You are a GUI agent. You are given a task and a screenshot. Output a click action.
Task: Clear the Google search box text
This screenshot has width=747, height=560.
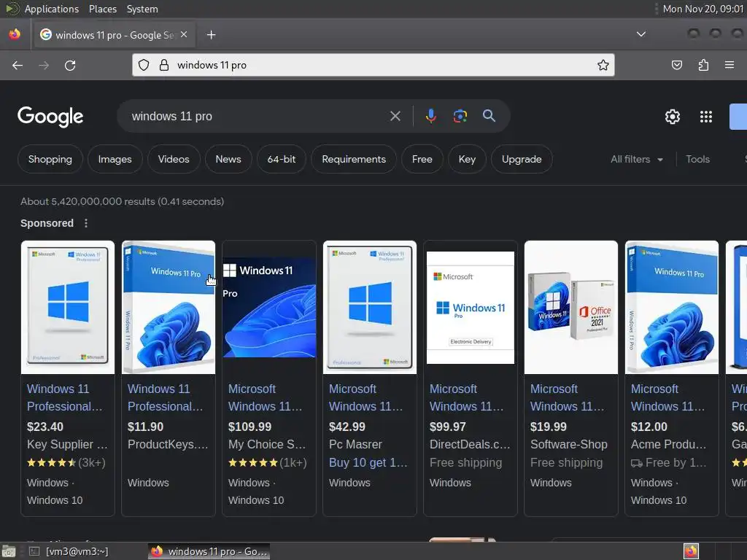tap(395, 116)
